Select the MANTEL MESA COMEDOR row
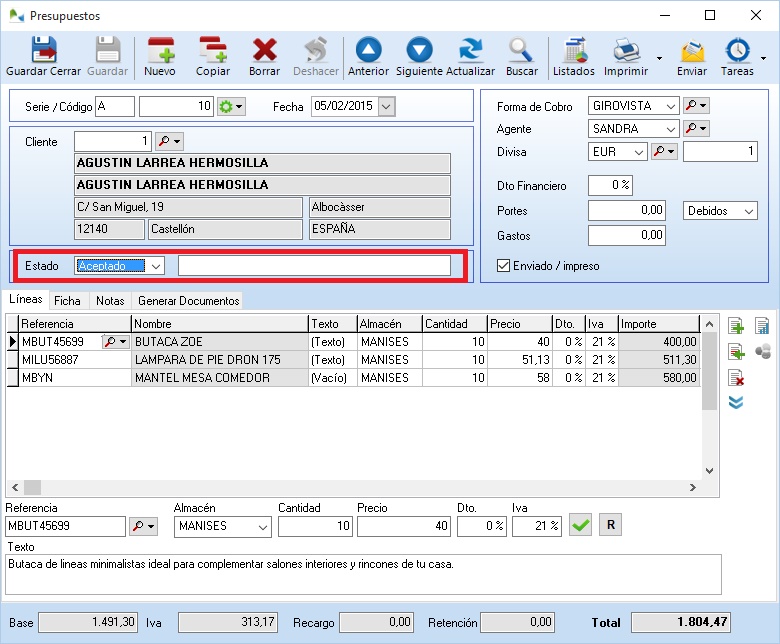The width and height of the screenshot is (780, 644). pyautogui.click(x=202, y=378)
